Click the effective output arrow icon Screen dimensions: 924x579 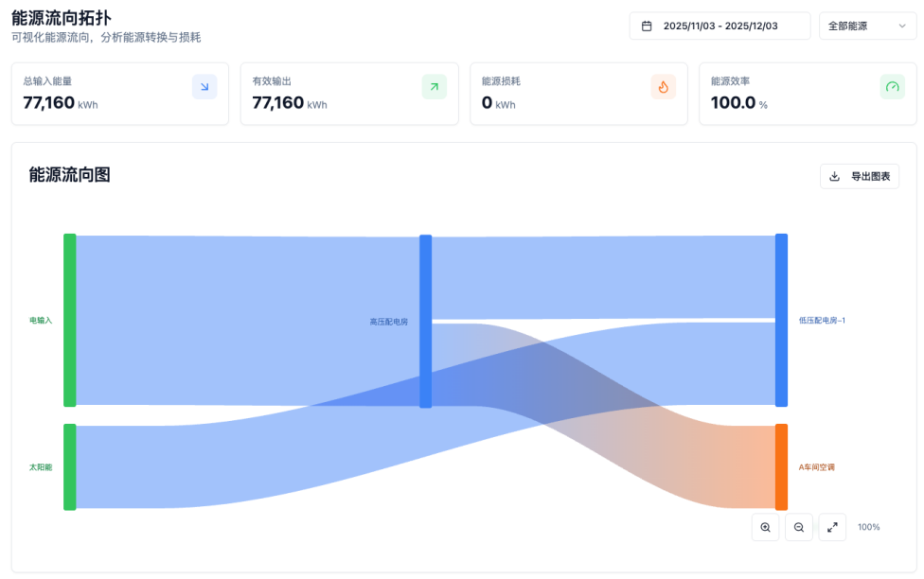pos(434,87)
